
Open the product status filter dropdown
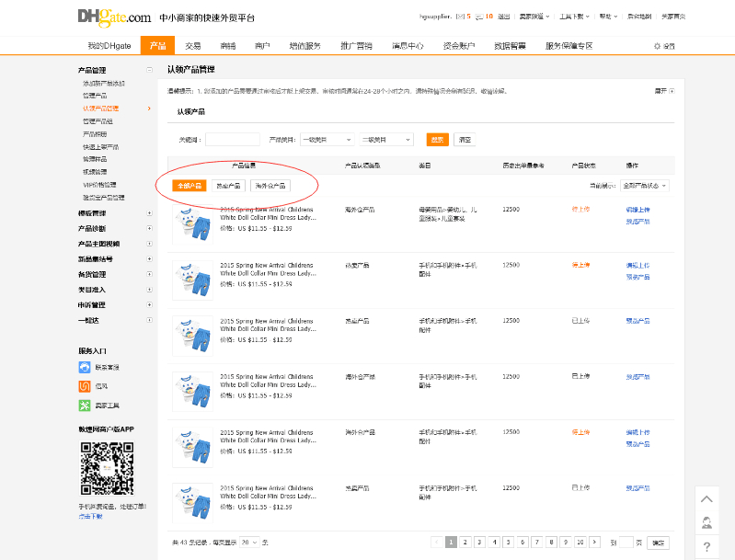click(645, 186)
